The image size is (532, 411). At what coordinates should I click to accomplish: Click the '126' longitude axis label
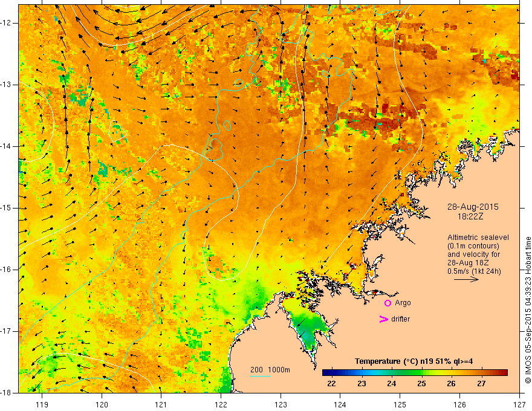tap(459, 404)
